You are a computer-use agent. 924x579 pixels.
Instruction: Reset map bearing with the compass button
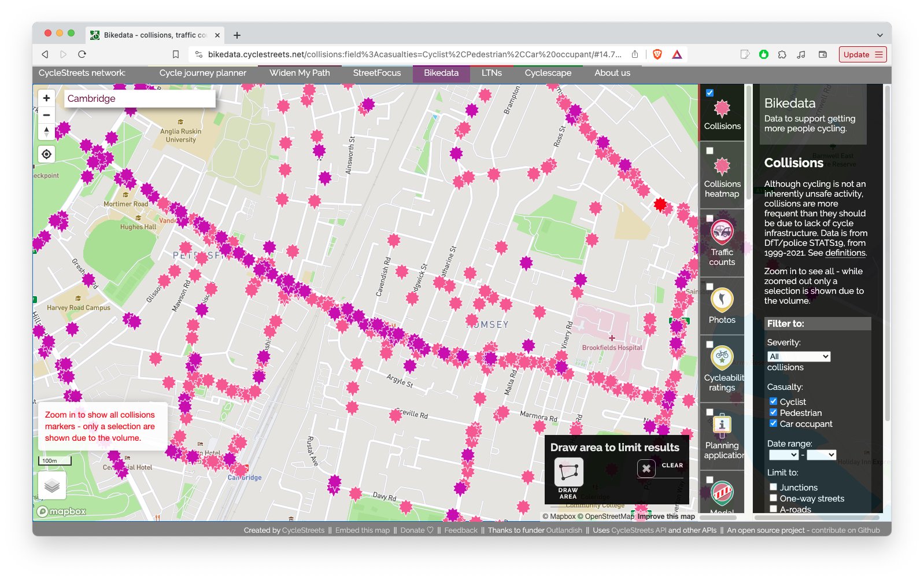47,131
